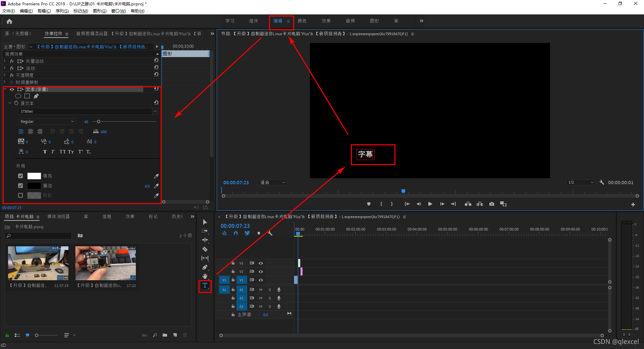This screenshot has height=349, width=644.
Task: Solo audio track A2
Action: point(270,298)
